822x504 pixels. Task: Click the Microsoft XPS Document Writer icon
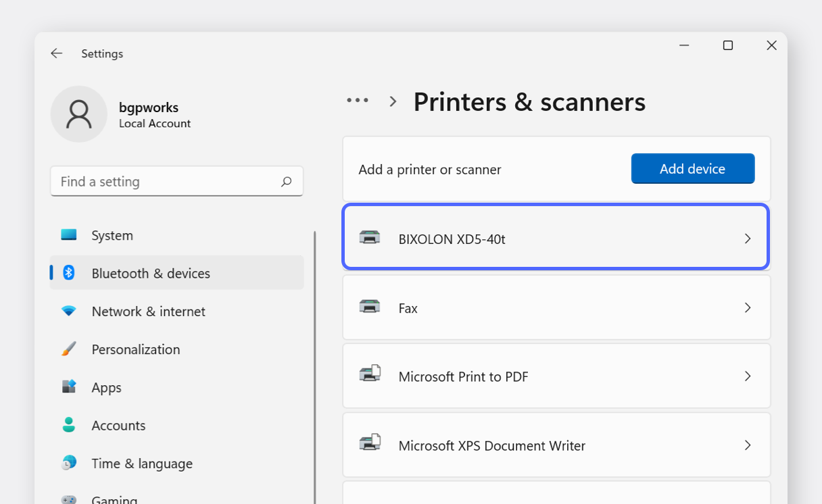tap(370, 445)
